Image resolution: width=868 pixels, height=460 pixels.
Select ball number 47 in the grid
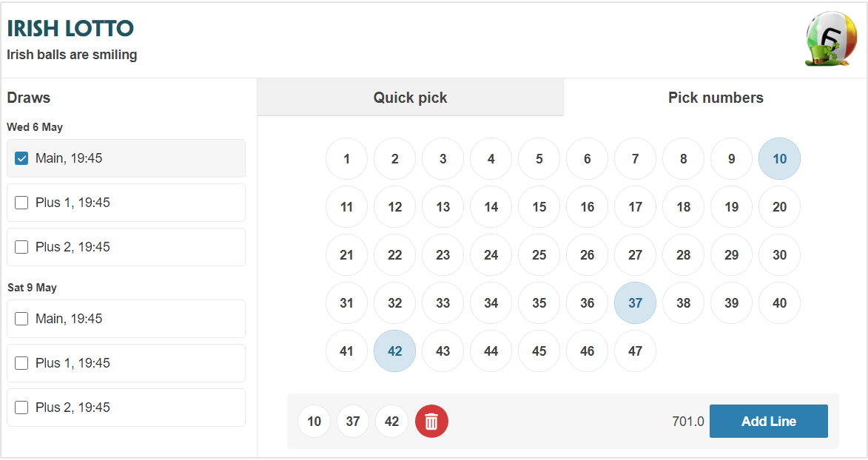coord(635,351)
